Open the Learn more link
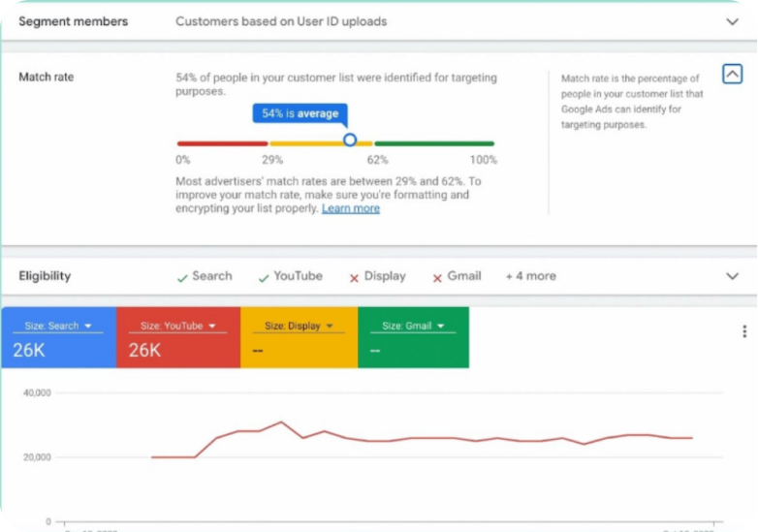This screenshot has width=758, height=532. [351, 208]
